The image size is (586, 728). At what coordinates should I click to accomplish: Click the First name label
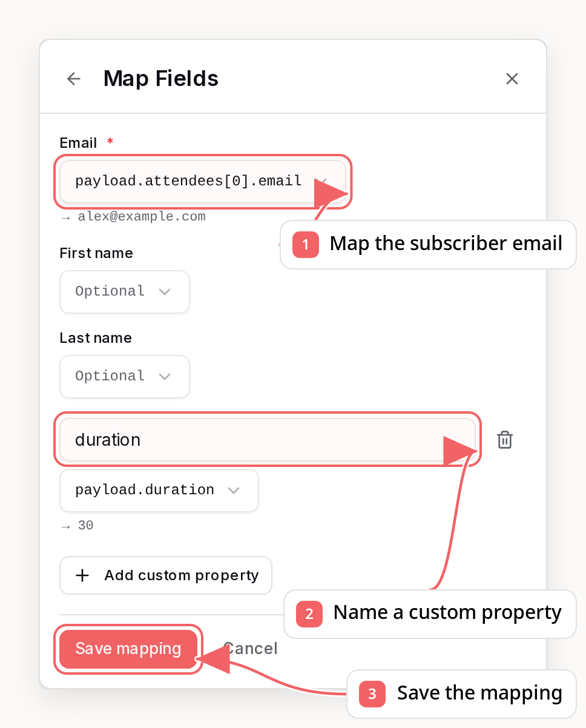(x=96, y=253)
